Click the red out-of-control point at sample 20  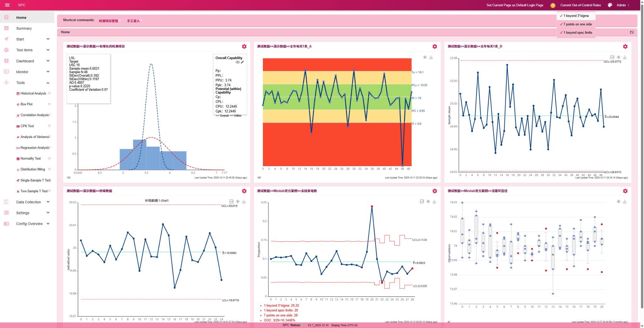coord(372,206)
